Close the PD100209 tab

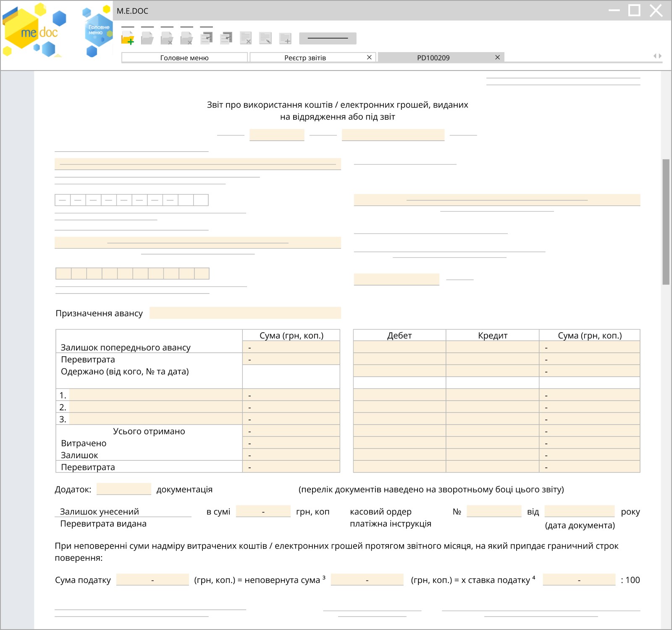pos(497,57)
